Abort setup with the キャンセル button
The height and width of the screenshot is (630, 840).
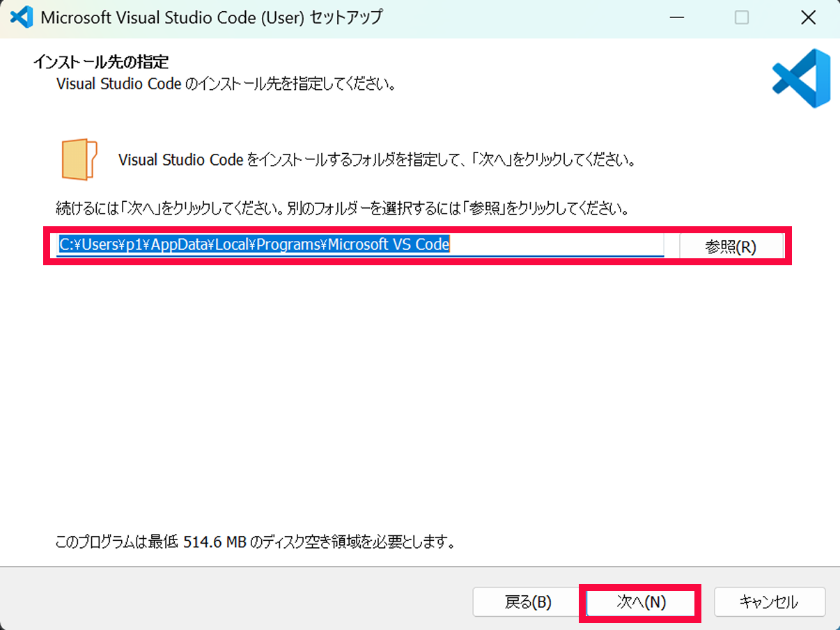770,602
